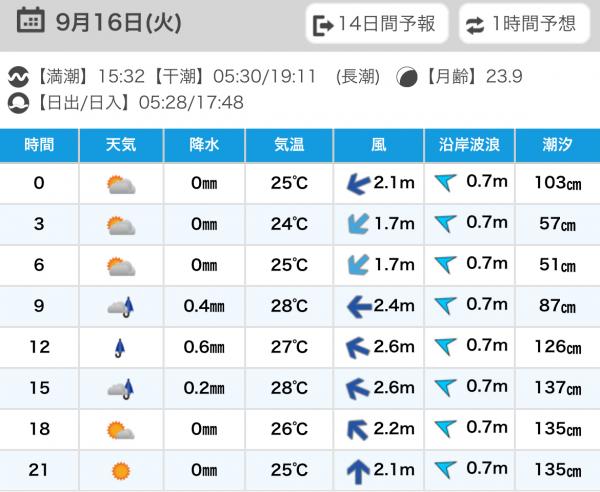
Task: Click the north wind arrow at hour 21
Action: [356, 470]
